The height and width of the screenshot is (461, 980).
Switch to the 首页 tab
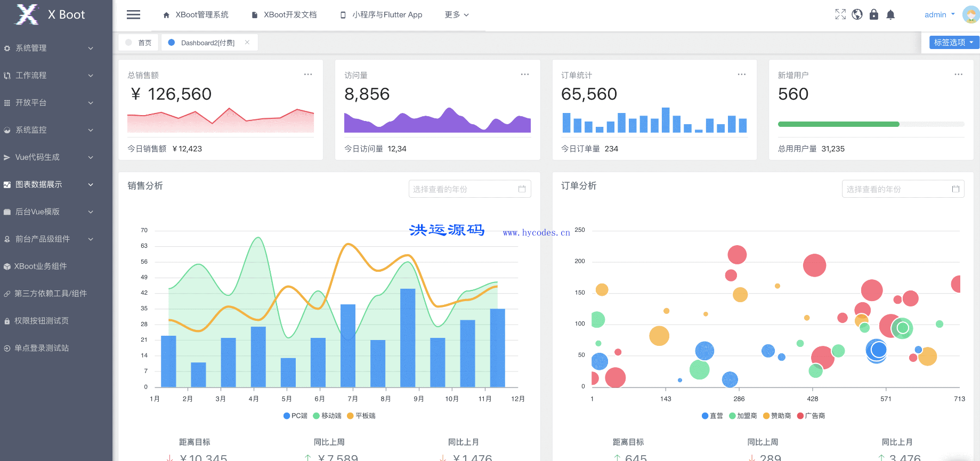[x=139, y=43]
